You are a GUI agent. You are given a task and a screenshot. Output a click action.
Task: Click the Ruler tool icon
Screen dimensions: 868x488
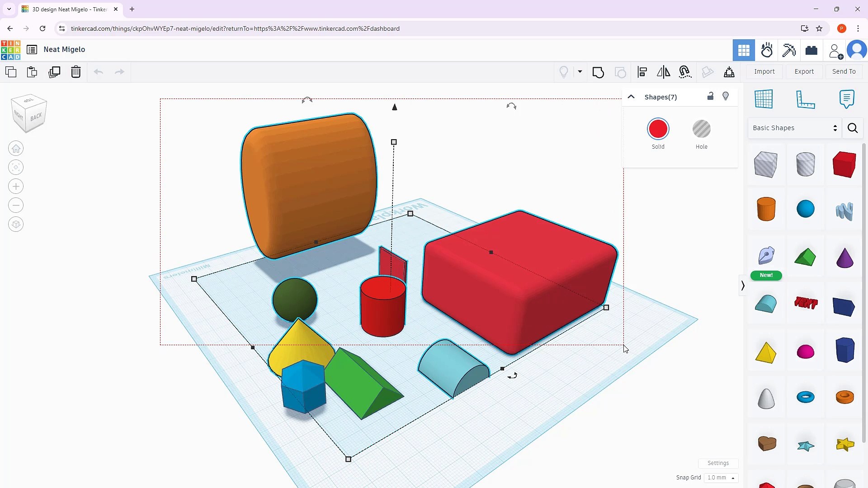click(x=805, y=99)
